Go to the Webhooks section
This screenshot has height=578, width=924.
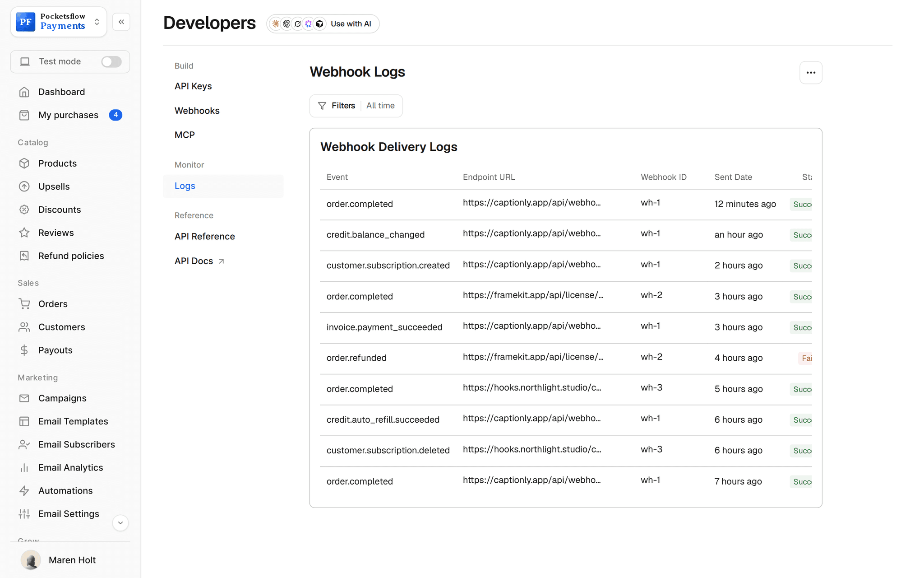(197, 111)
